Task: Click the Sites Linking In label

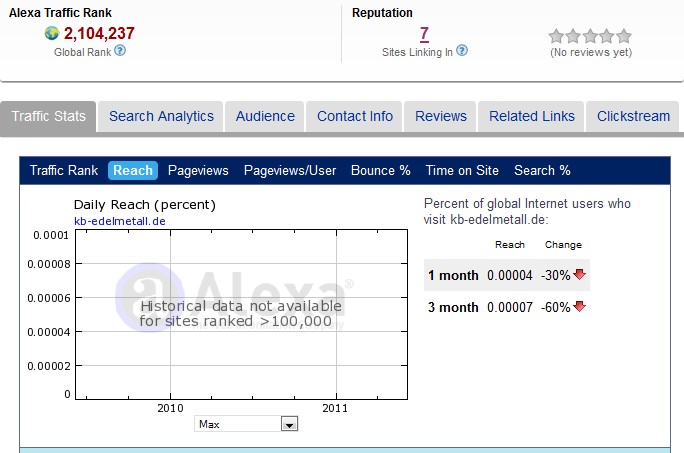Action: pyautogui.click(x=417, y=52)
